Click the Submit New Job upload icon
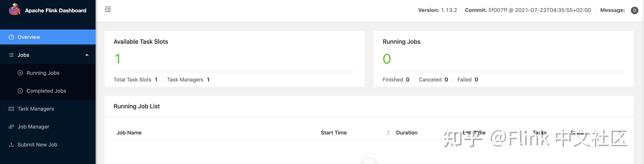The width and height of the screenshot is (644, 164). 11,145
